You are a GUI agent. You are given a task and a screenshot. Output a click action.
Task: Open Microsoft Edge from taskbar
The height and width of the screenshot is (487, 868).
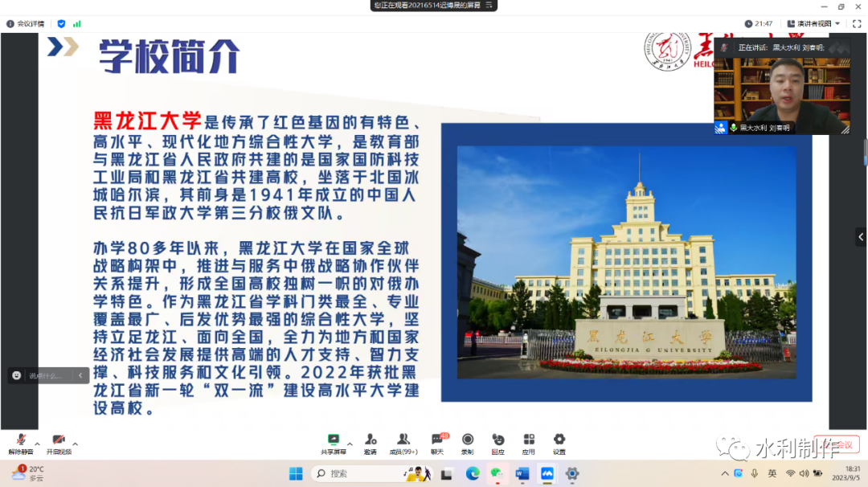pyautogui.click(x=473, y=473)
